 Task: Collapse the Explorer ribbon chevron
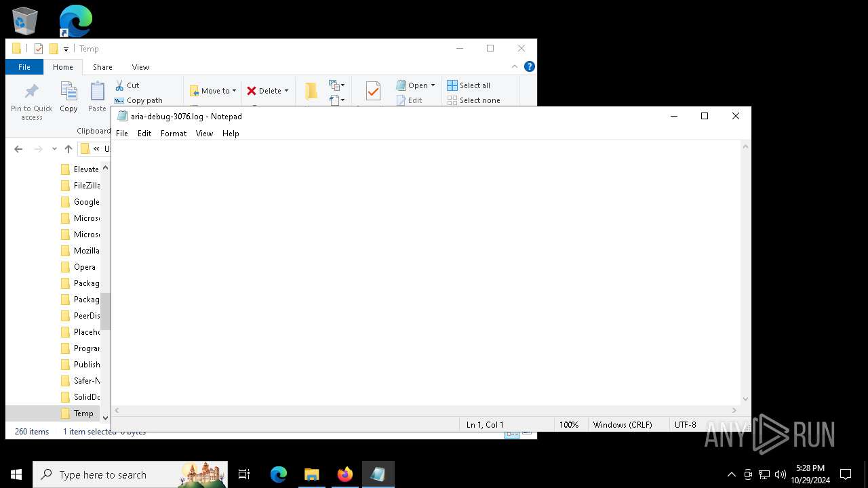pos(515,66)
